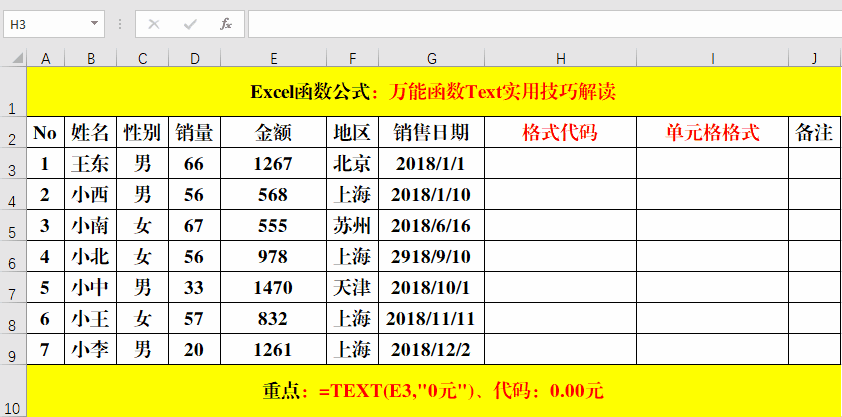Screen dimensions: 842x417
Task: Select row 2 header
Action: tap(13, 132)
